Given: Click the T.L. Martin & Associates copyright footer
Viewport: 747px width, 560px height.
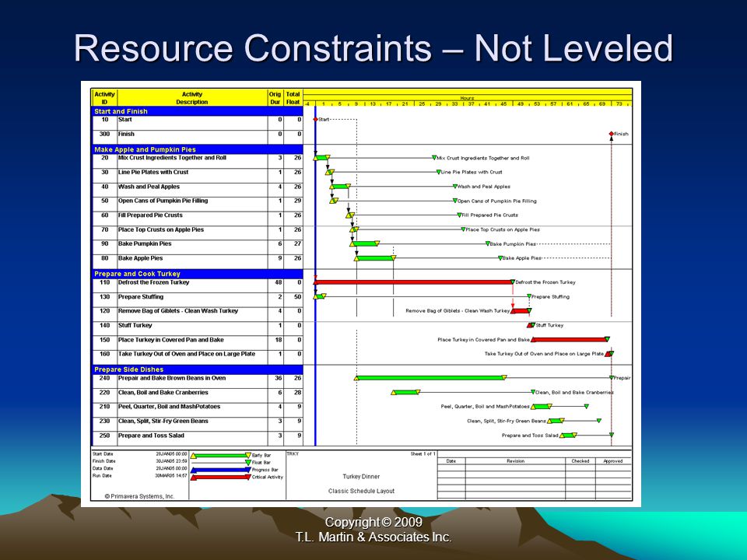Looking at the screenshot, I should [373, 537].
